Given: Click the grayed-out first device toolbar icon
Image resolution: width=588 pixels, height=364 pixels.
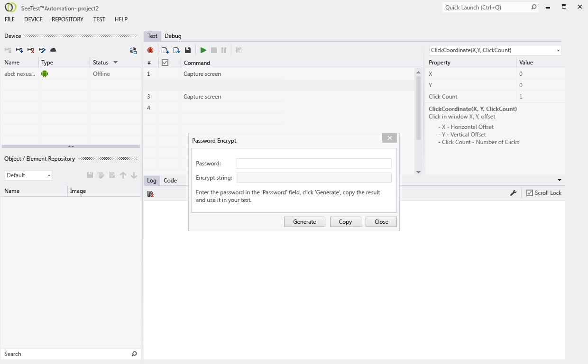Looking at the screenshot, I should [x=8, y=50].
